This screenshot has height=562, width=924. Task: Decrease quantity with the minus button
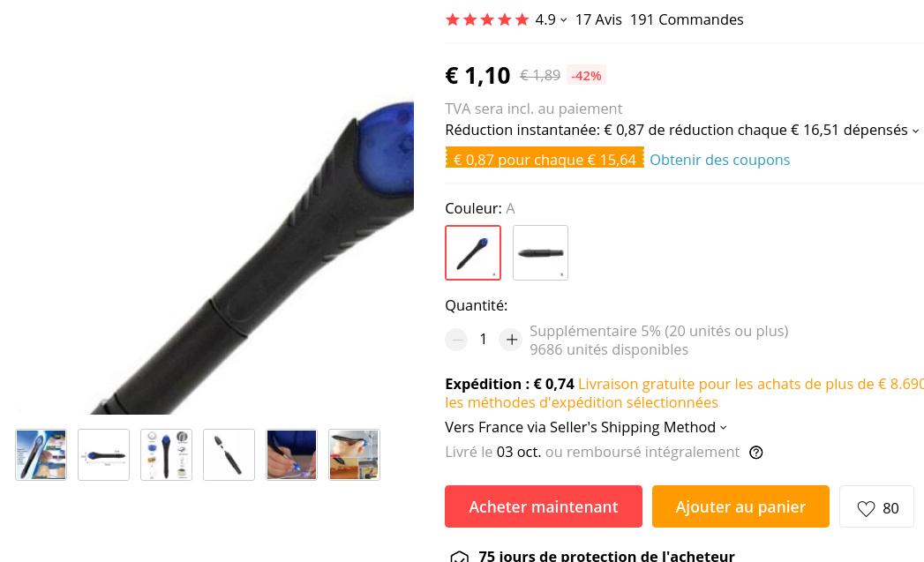coord(456,340)
